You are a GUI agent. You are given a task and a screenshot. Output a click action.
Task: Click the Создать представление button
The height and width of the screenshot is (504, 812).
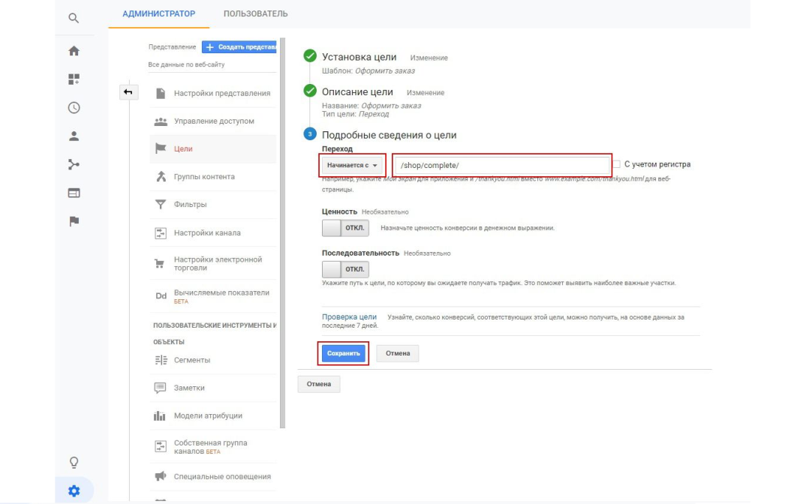(239, 46)
